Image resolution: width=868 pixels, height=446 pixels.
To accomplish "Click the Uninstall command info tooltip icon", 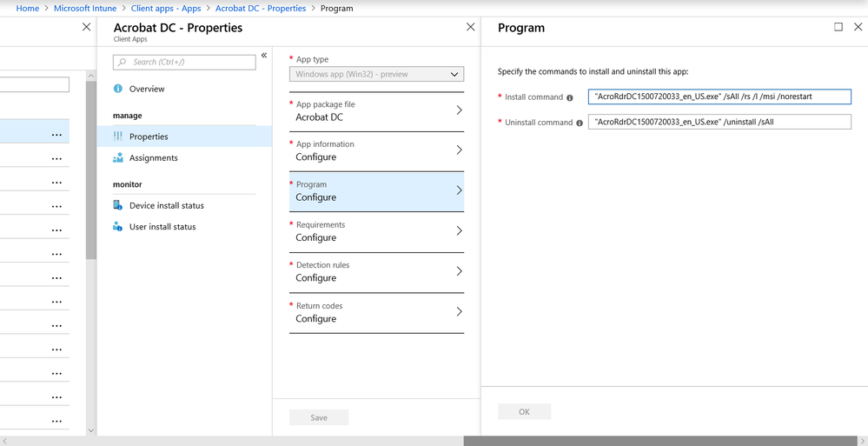I will pyautogui.click(x=579, y=123).
